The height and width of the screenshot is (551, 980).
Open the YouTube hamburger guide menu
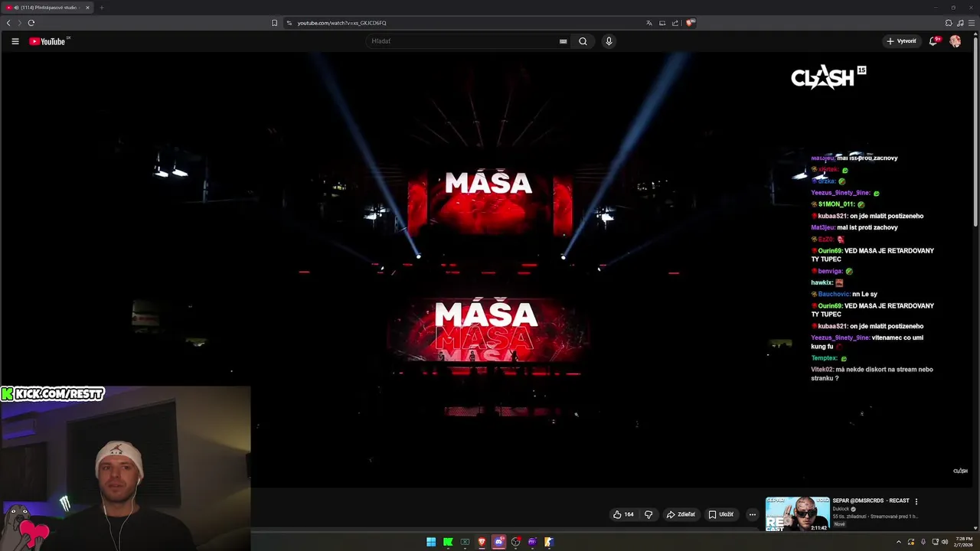point(15,41)
